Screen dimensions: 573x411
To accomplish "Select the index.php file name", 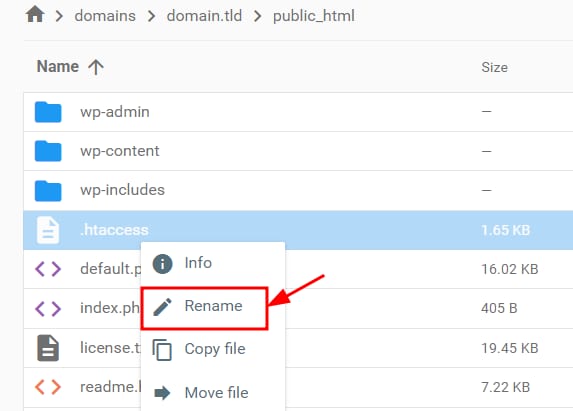I will tap(110, 308).
